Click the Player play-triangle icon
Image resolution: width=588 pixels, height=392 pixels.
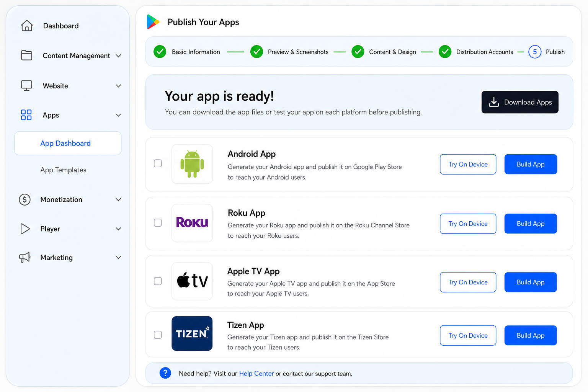[x=25, y=229]
